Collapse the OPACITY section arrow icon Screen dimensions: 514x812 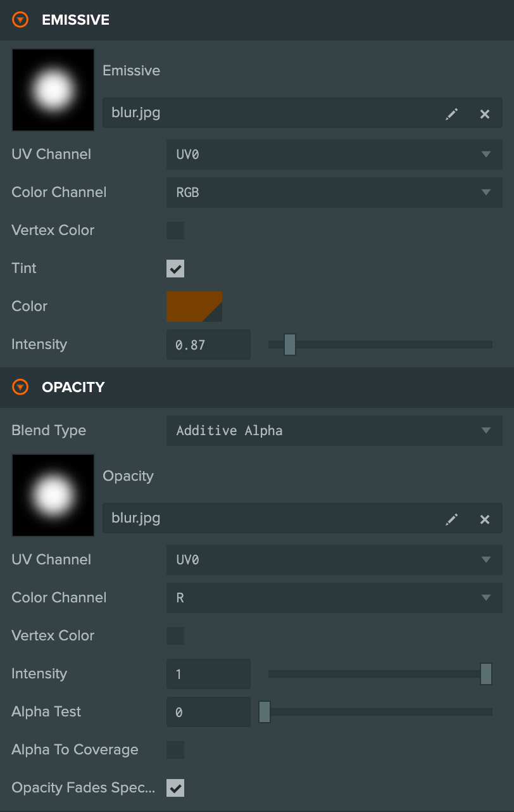20,387
